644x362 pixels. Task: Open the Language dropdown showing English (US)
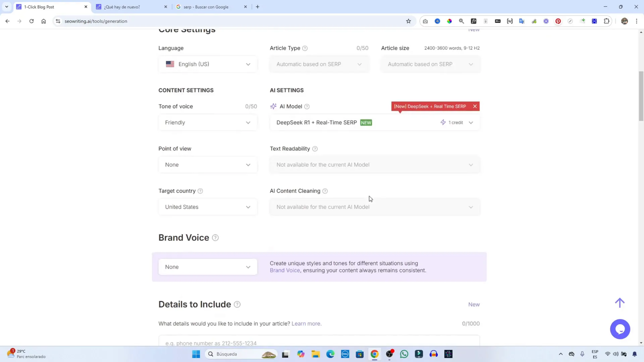coord(207,64)
